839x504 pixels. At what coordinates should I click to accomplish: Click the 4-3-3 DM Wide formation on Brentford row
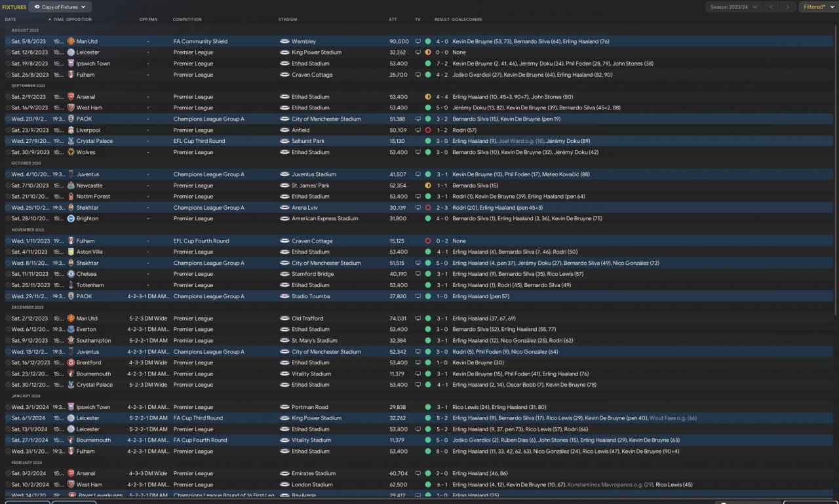148,362
